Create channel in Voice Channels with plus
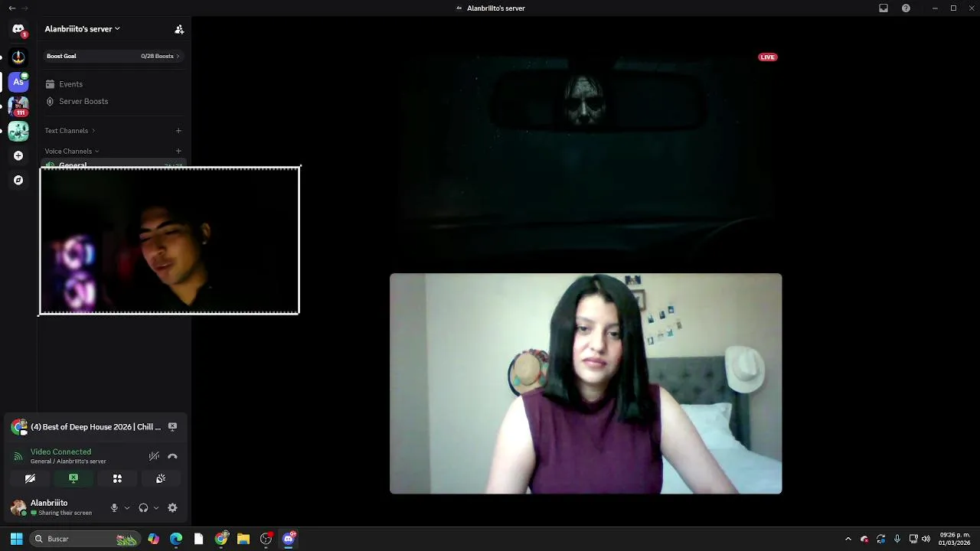The image size is (980, 551). pyautogui.click(x=178, y=152)
